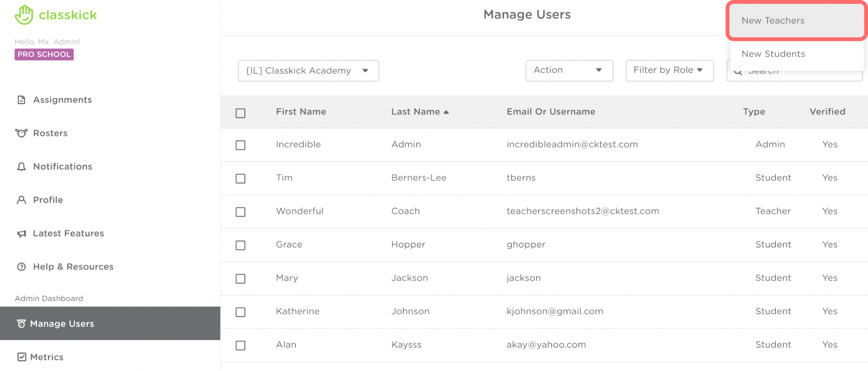The image size is (868, 371).
Task: Select the checkbox for Grace Hopper
Action: click(x=240, y=245)
